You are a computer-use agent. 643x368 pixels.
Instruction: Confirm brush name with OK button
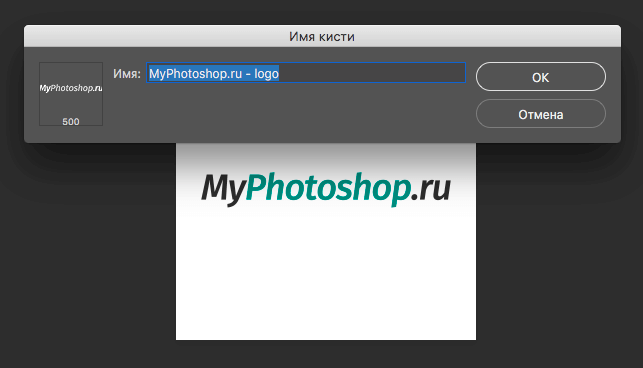coord(540,77)
